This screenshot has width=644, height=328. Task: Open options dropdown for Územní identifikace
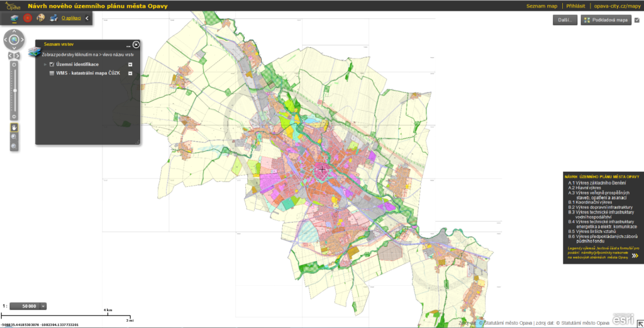coord(130,65)
